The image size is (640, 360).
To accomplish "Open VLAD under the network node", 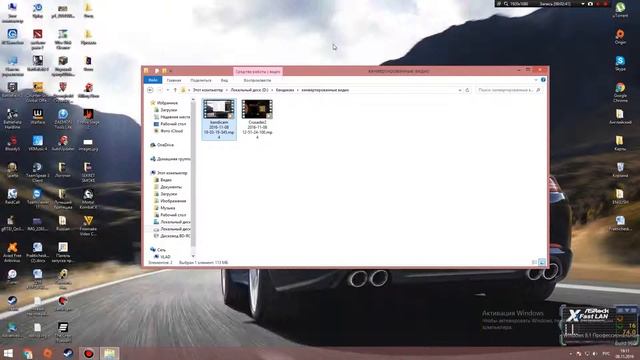I will [165, 257].
